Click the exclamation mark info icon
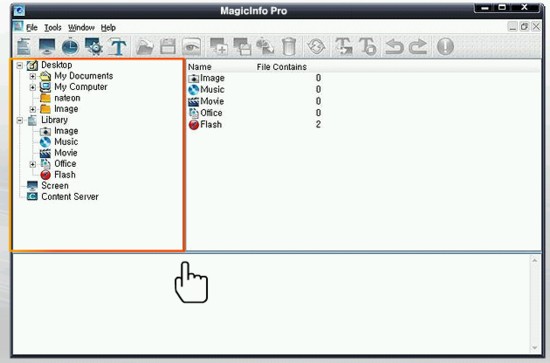This screenshot has width=550, height=363. (445, 46)
